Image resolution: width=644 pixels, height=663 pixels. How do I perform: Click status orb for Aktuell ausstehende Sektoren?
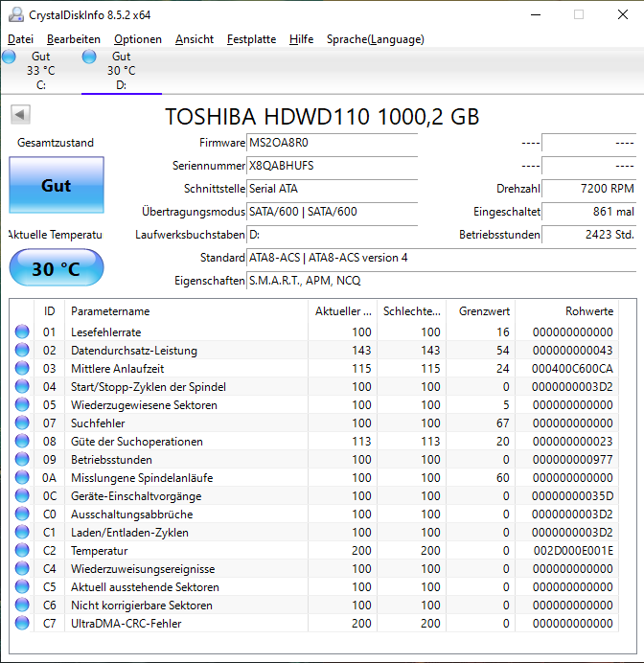tap(22, 586)
